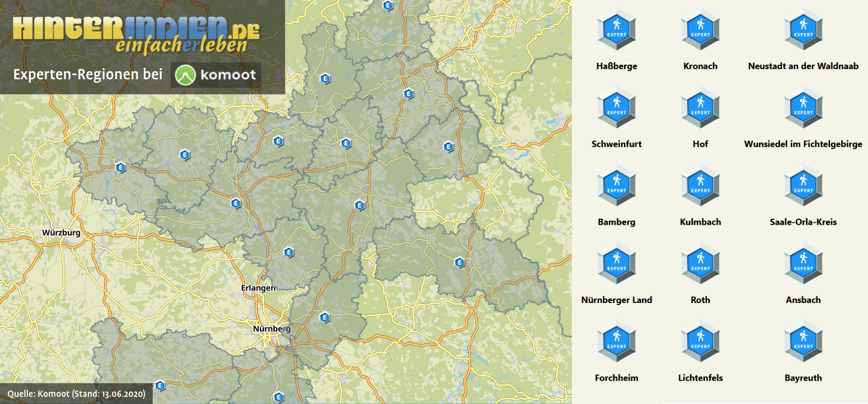Screen dimensions: 868x404
Task: Click the Neustadt an der Waldnaab label
Action: click(803, 66)
